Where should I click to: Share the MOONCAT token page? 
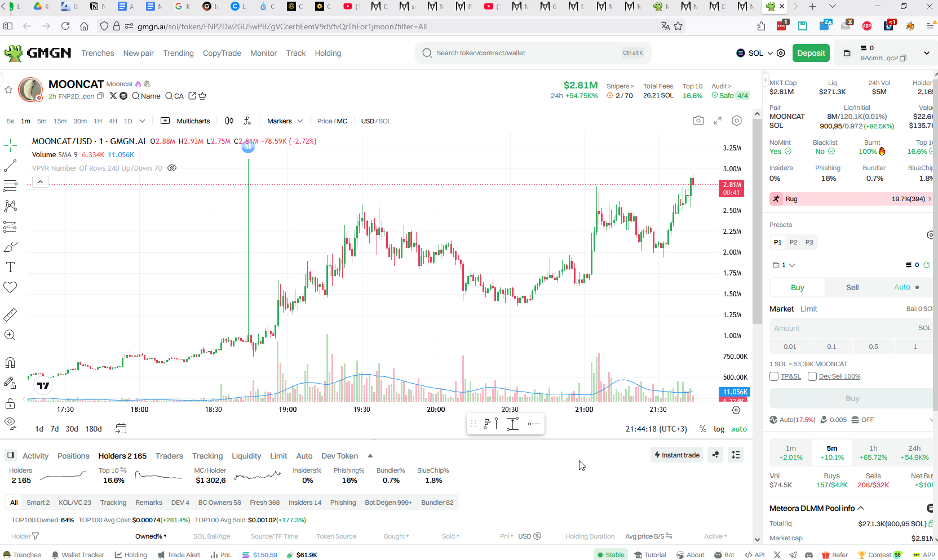[192, 96]
